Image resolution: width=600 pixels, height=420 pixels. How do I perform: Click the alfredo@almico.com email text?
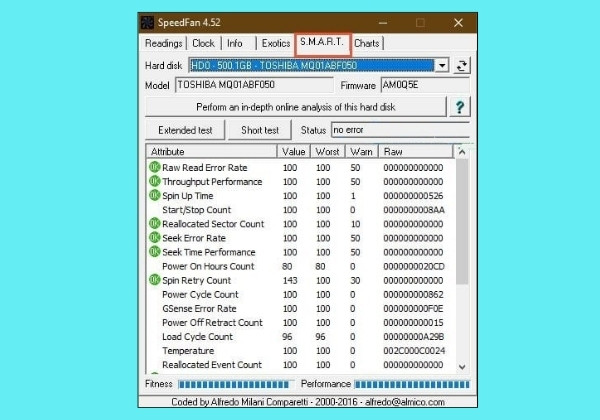(x=405, y=402)
